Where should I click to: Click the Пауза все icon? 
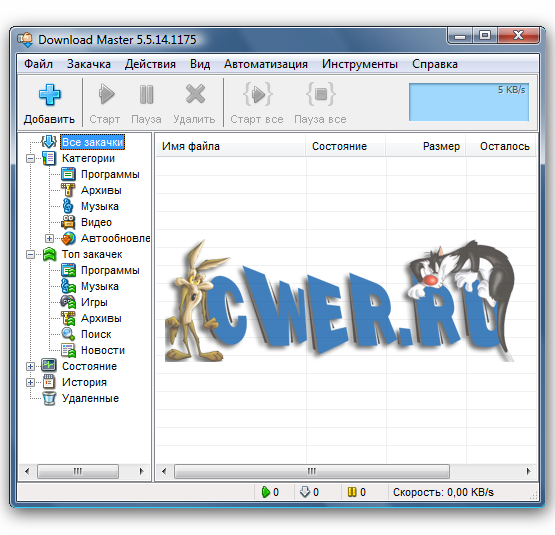pyautogui.click(x=321, y=94)
